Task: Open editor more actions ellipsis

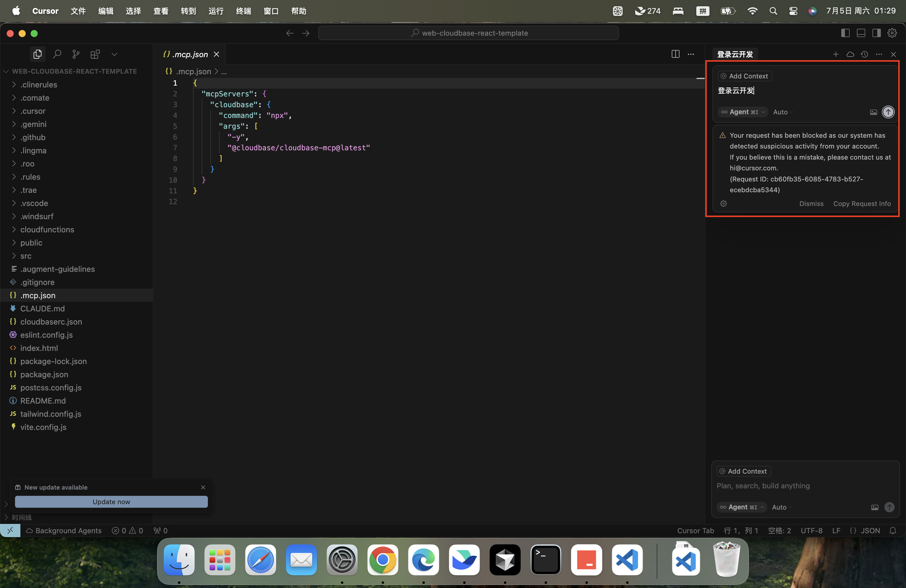Action: 691,54
